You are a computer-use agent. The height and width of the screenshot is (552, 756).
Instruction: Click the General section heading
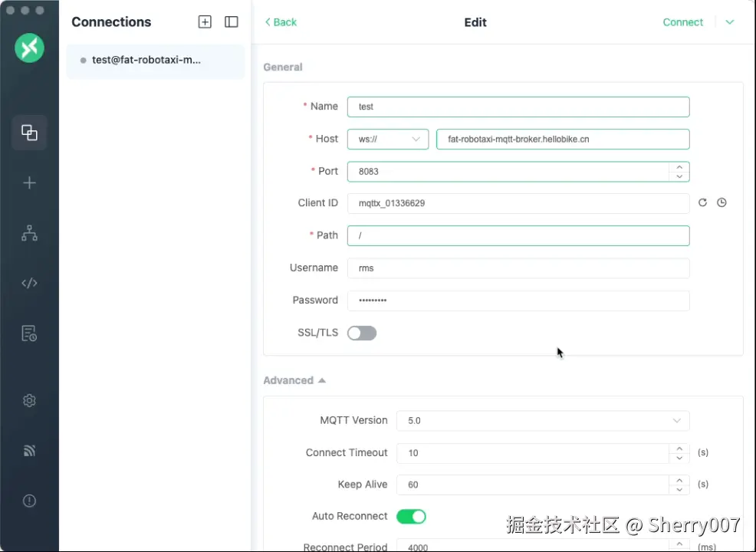tap(283, 67)
